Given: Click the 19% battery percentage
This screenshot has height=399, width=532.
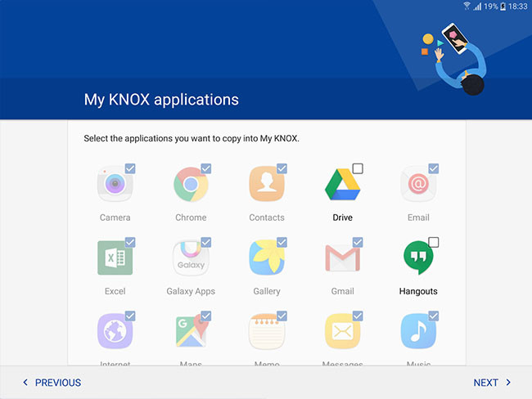Looking at the screenshot, I should (491, 6).
